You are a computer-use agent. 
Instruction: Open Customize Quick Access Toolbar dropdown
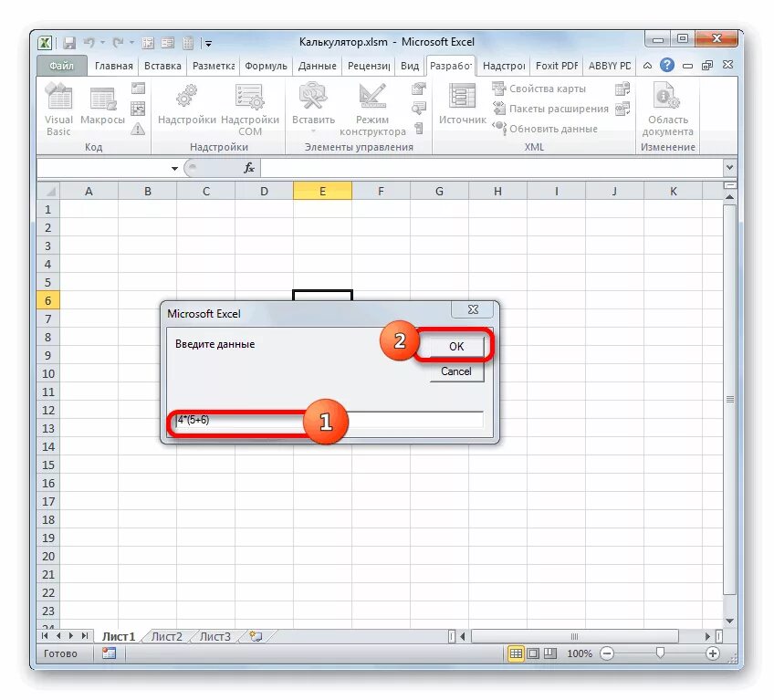pyautogui.click(x=208, y=44)
